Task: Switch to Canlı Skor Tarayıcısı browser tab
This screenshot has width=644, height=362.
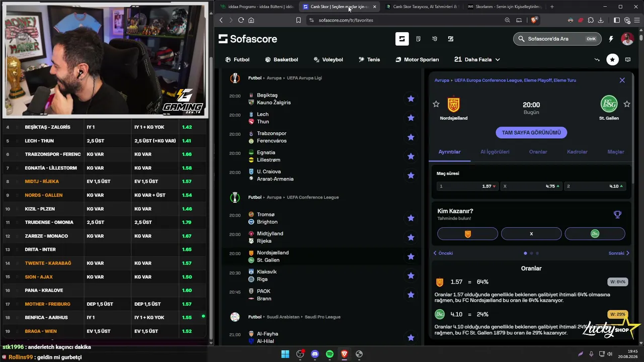Action: coord(422,7)
